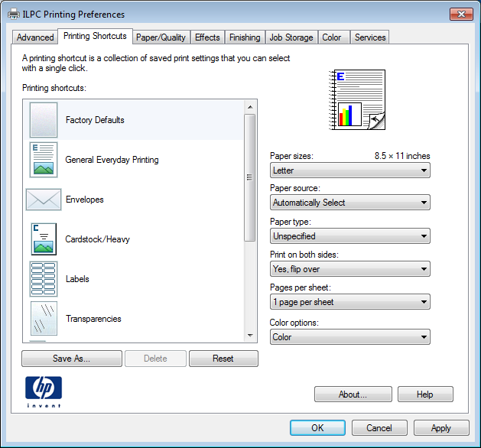Image resolution: width=481 pixels, height=448 pixels.
Task: Open the Paper sizes dropdown
Action: (x=350, y=170)
